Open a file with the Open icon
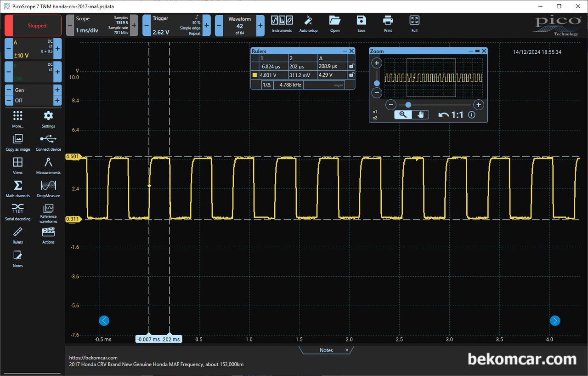 (x=335, y=24)
